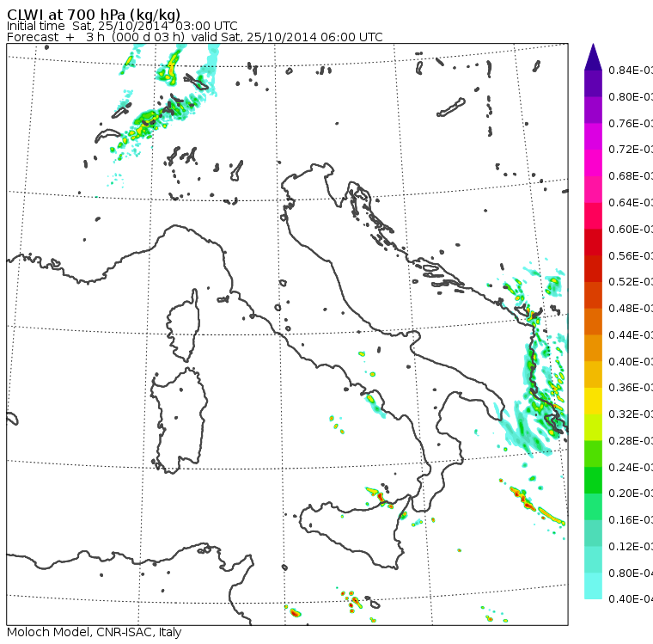The image size is (653, 644).
Task: Select the swatch between 0.36E-03 and 0.40E-03
Action: [x=593, y=375]
